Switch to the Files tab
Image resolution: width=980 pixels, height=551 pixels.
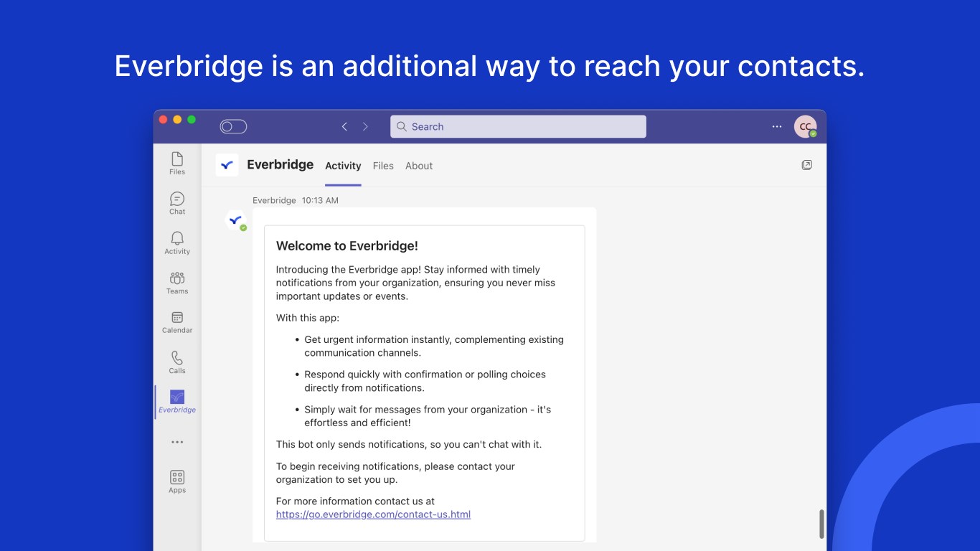(x=383, y=166)
